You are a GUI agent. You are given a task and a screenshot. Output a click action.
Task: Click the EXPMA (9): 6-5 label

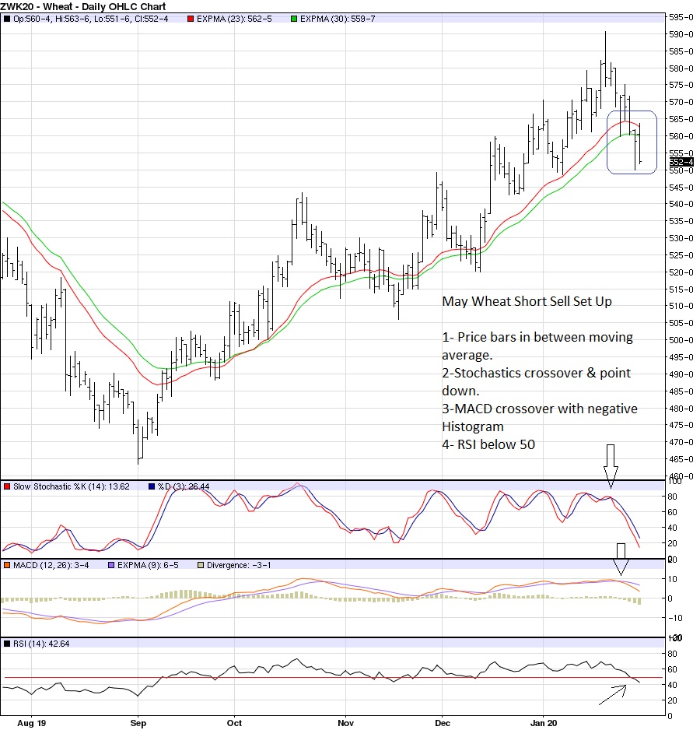point(148,565)
